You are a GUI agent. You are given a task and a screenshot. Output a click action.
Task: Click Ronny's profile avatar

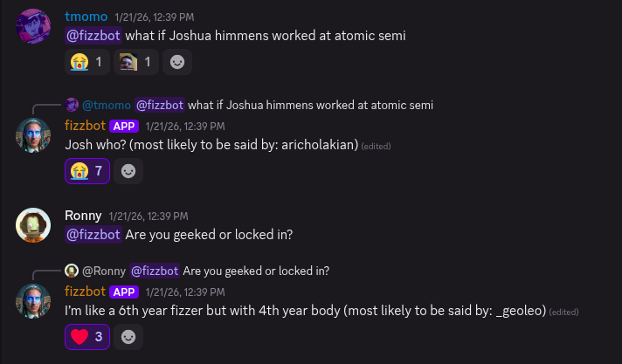click(x=33, y=224)
